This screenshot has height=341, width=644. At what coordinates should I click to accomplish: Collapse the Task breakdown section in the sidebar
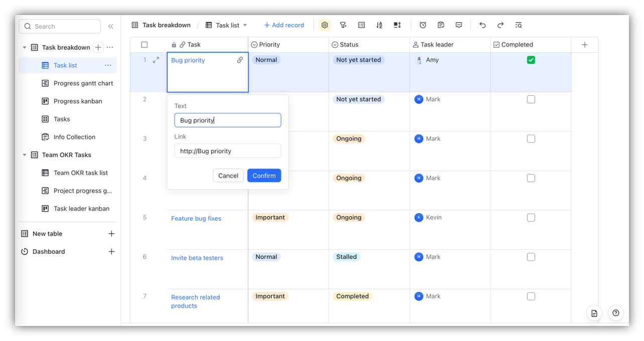pos(24,47)
